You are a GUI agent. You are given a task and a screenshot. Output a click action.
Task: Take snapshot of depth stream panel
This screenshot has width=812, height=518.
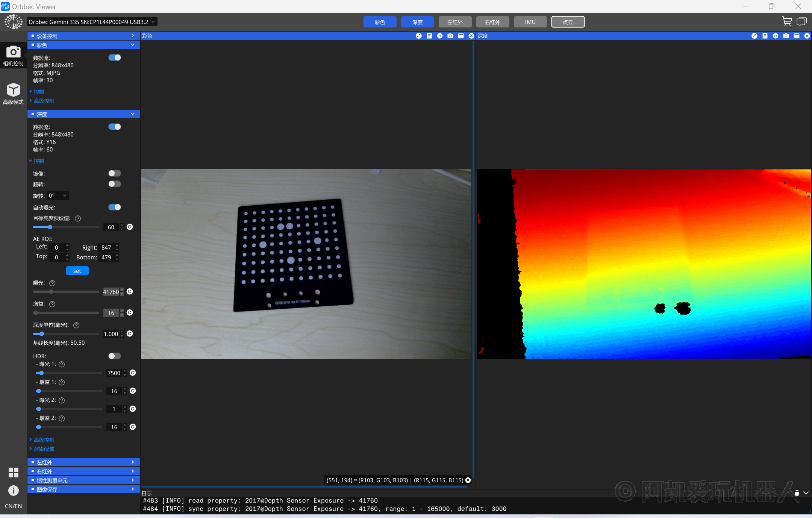(786, 36)
